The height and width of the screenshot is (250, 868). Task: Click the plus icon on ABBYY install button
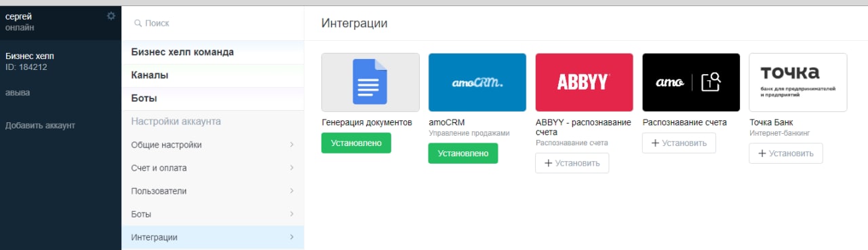[x=549, y=163]
